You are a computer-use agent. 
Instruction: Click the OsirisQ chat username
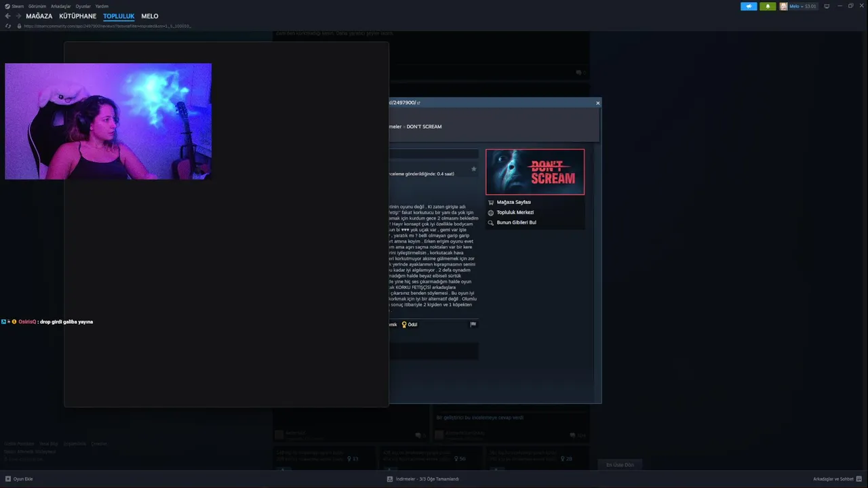[27, 322]
